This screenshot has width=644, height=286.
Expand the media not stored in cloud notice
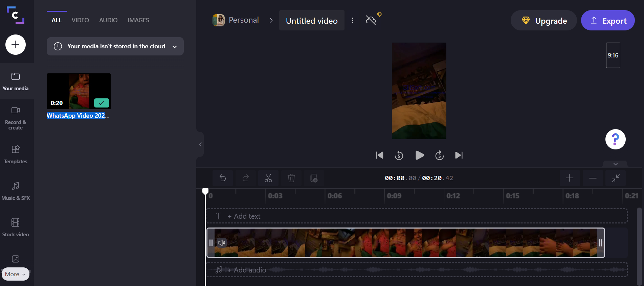[x=115, y=46]
